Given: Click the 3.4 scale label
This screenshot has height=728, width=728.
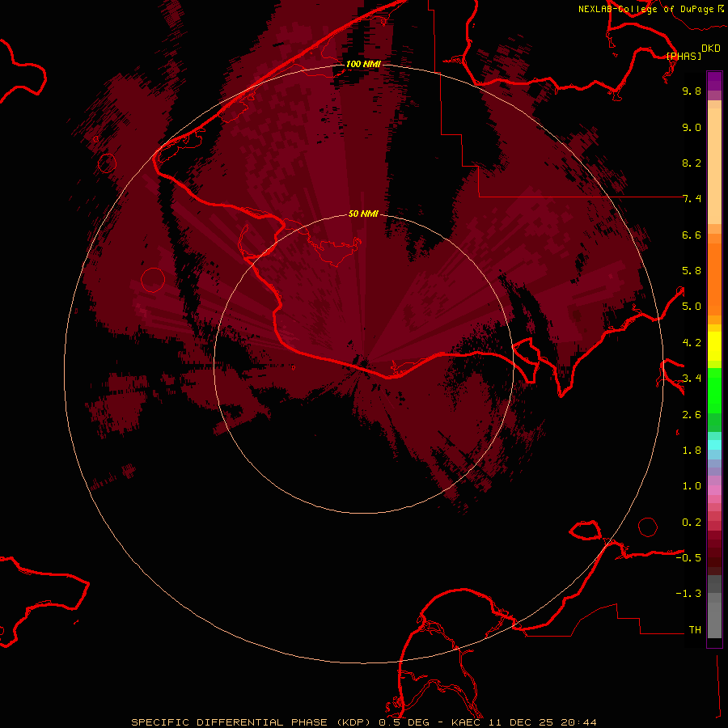Looking at the screenshot, I should (692, 379).
